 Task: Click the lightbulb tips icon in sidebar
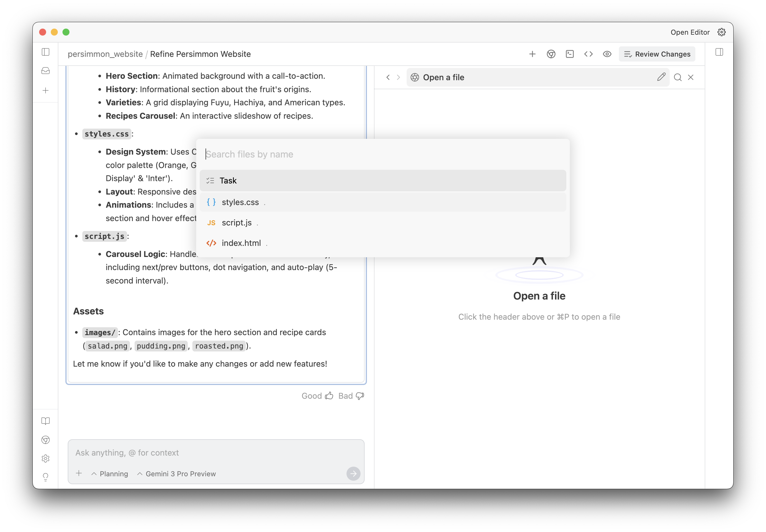click(x=45, y=477)
